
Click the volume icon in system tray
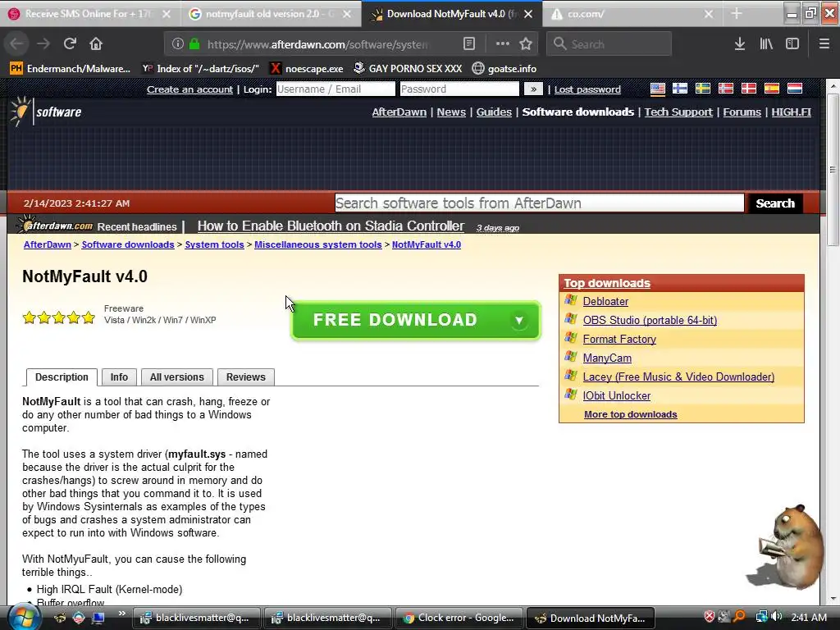coord(778,617)
